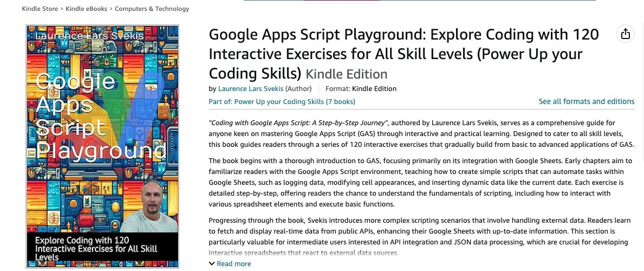Image resolution: width=644 pixels, height=271 pixels.
Task: Open Kindle Store breadcrumb link
Action: click(x=40, y=9)
